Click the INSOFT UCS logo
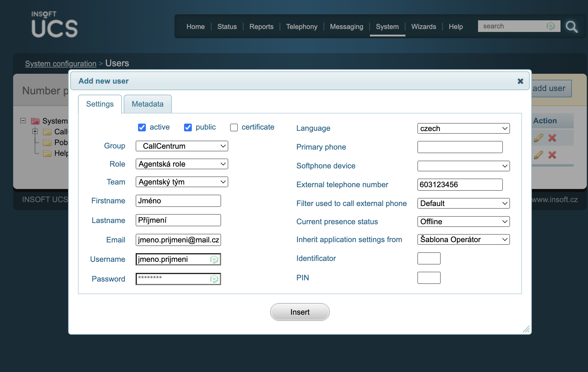Image resolution: width=588 pixels, height=372 pixels. (x=54, y=24)
